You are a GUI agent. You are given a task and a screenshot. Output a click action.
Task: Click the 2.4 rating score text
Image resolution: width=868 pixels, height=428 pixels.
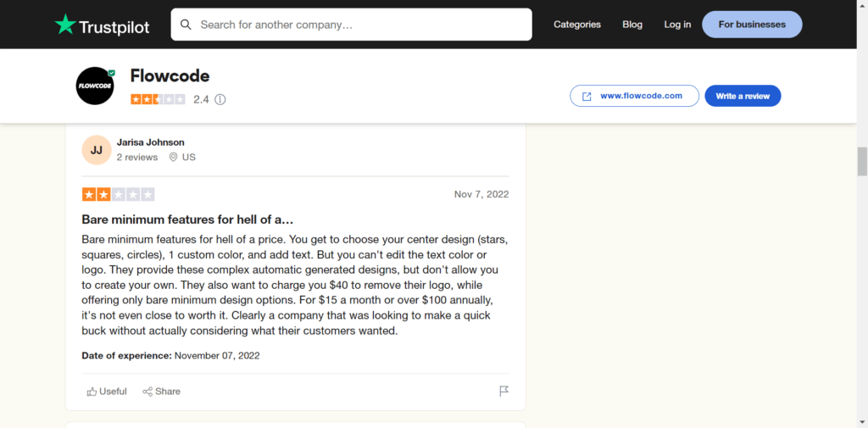click(201, 100)
